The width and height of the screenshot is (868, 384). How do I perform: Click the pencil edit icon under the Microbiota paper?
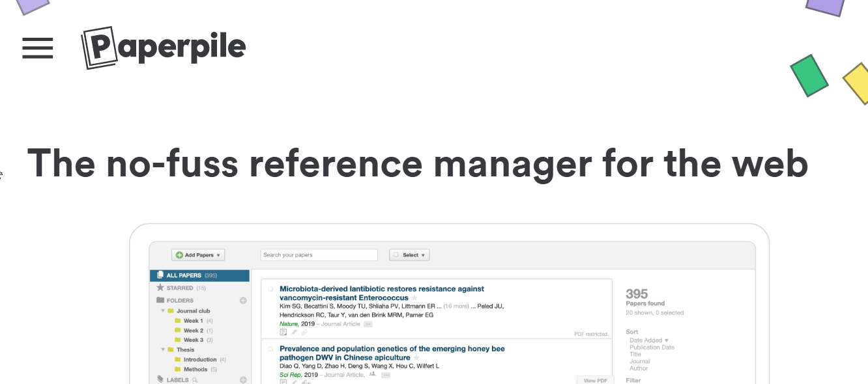point(294,333)
